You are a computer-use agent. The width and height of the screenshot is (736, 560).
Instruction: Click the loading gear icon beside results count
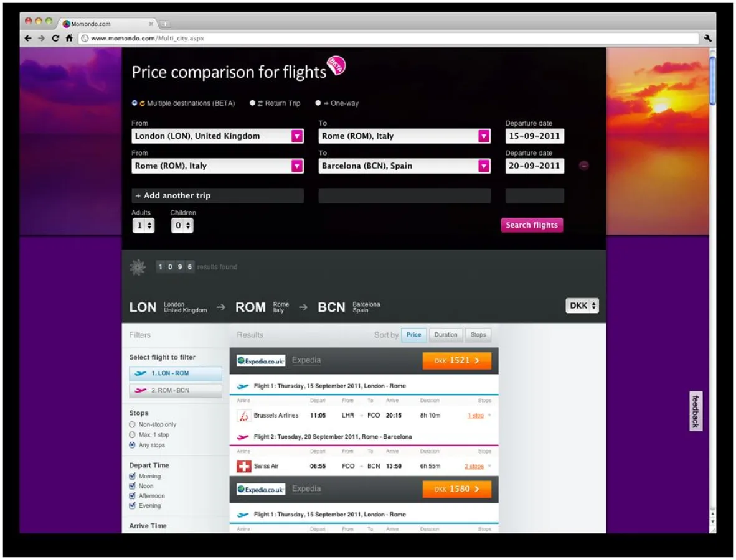tap(138, 266)
